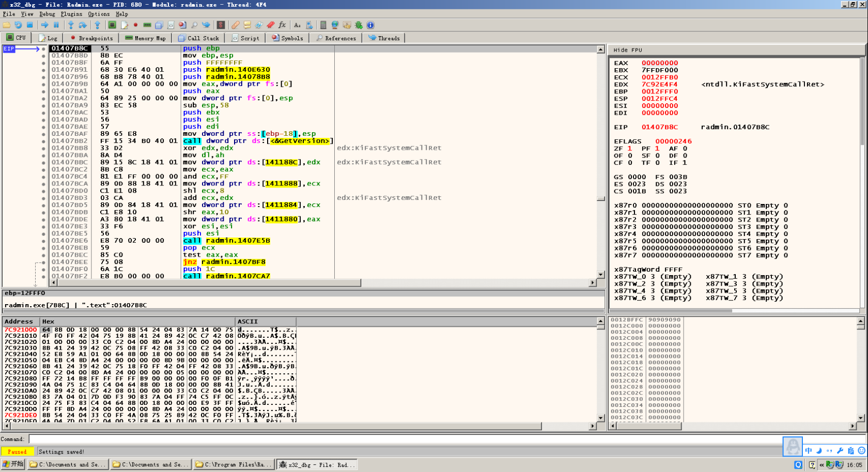Image resolution: width=868 pixels, height=472 pixels.
Task: Open the Plugins menu
Action: (71, 14)
